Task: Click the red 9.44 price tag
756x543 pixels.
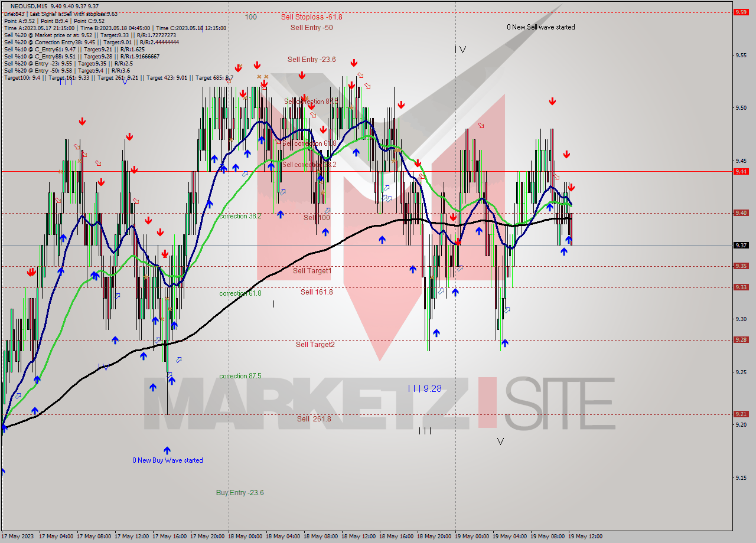Action: coord(741,171)
